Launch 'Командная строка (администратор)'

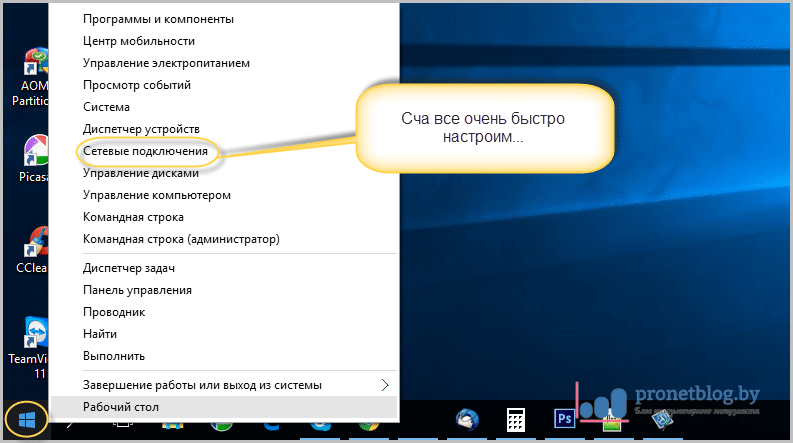tap(181, 239)
